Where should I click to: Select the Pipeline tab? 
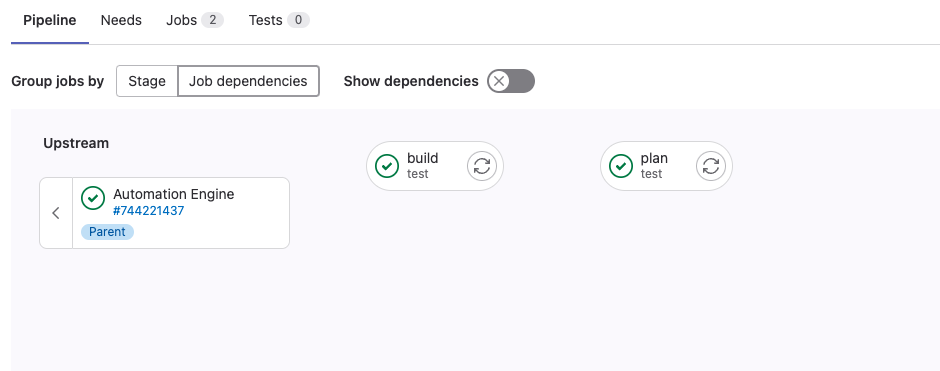(50, 20)
